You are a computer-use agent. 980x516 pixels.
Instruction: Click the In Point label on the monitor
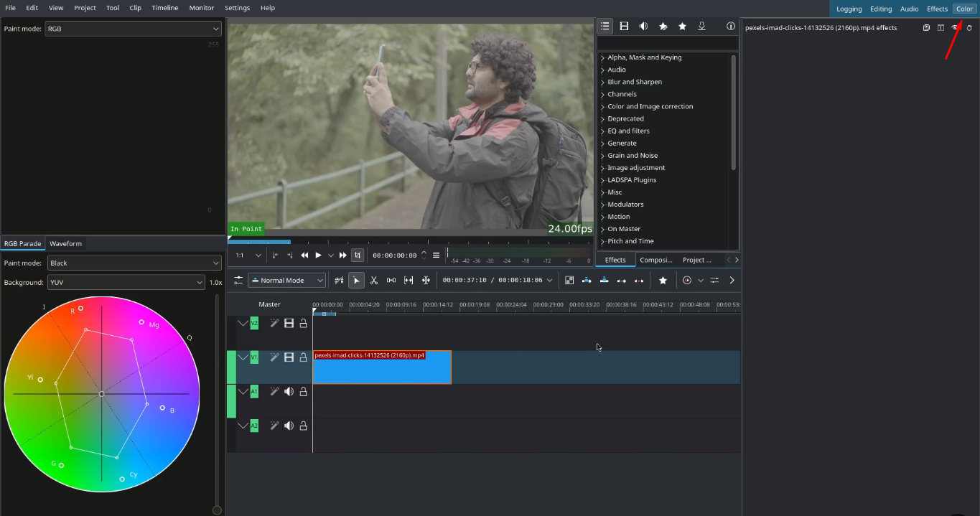[x=246, y=228]
